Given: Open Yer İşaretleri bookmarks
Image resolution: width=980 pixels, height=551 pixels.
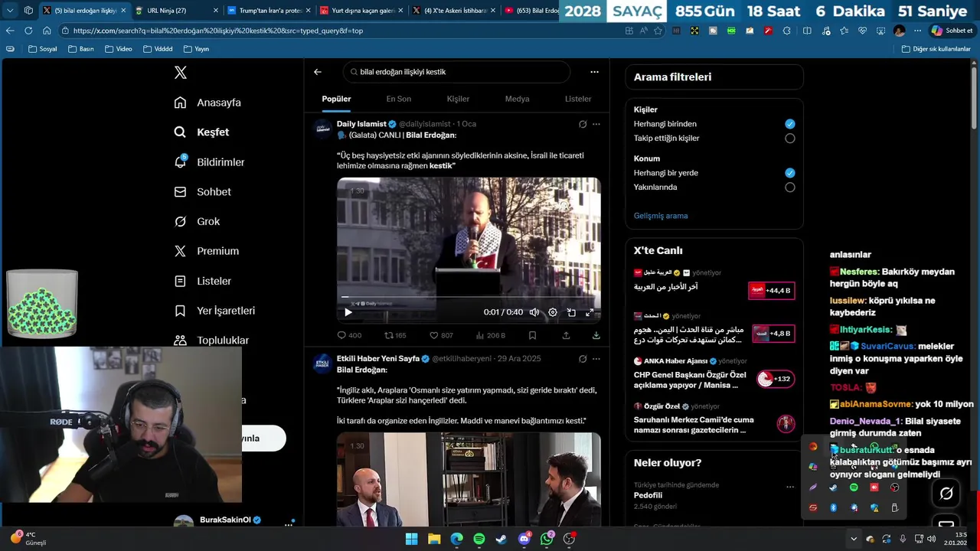Looking at the screenshot, I should (214, 311).
